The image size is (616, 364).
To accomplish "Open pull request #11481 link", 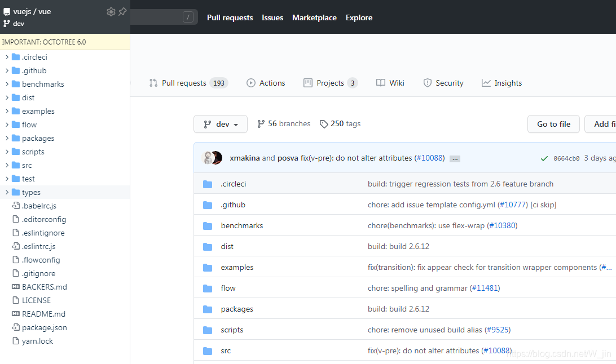I will pos(485,288).
